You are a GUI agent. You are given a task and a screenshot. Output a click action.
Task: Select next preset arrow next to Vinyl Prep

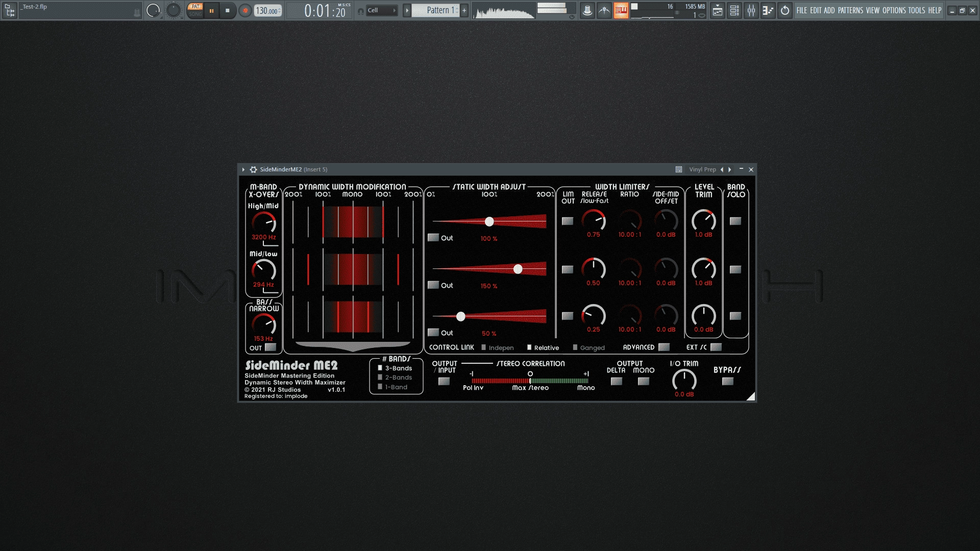click(x=730, y=169)
